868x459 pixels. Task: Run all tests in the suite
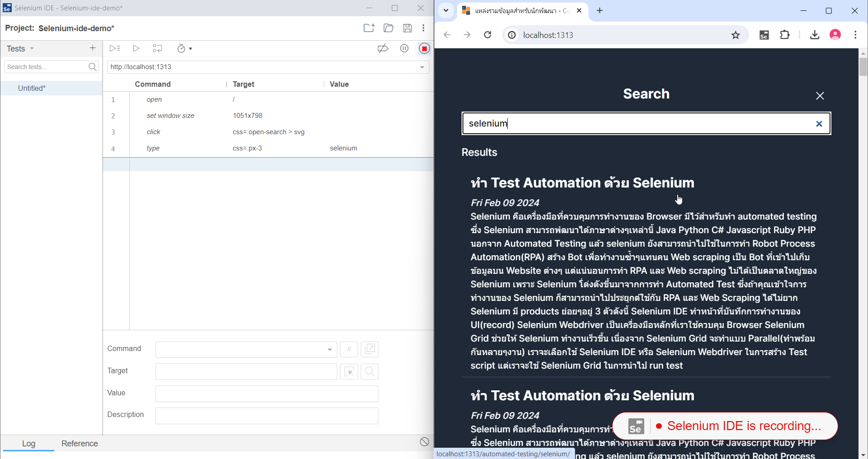point(115,48)
